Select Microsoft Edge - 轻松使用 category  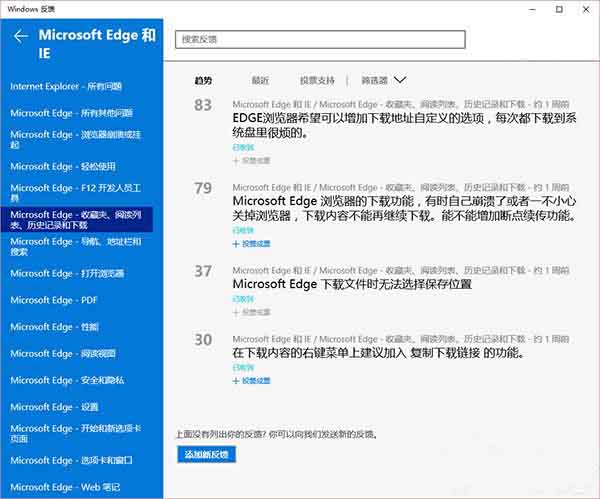click(63, 166)
